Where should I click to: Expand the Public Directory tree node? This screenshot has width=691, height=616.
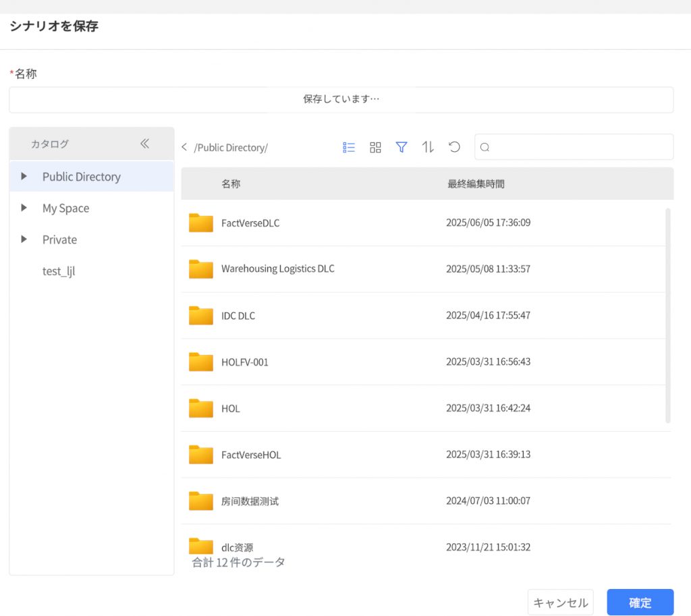pyautogui.click(x=24, y=177)
